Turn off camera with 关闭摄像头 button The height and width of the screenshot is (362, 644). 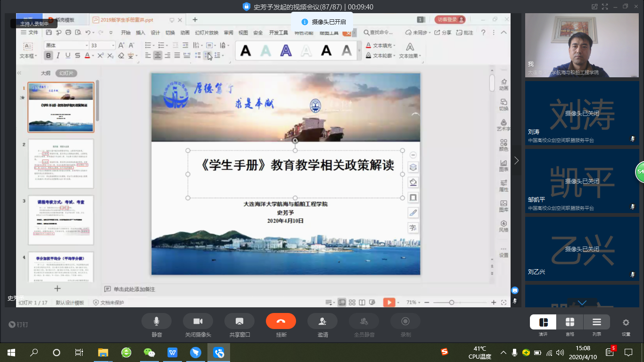(x=198, y=321)
